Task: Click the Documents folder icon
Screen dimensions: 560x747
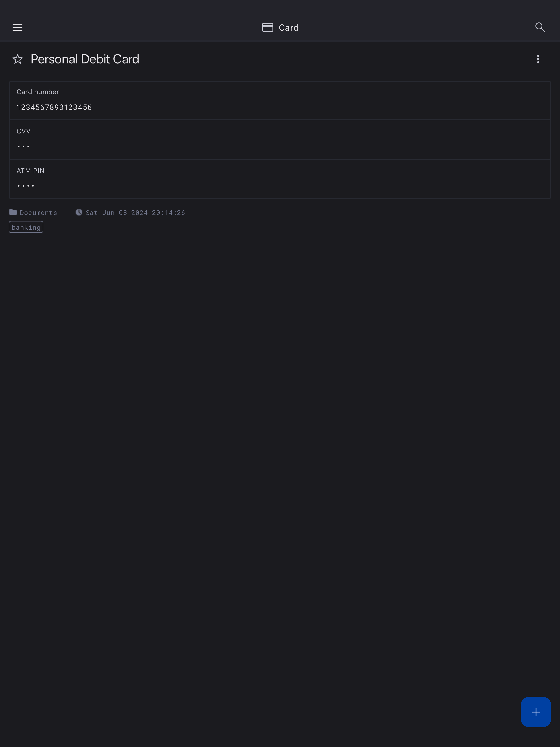Action: coord(13,212)
